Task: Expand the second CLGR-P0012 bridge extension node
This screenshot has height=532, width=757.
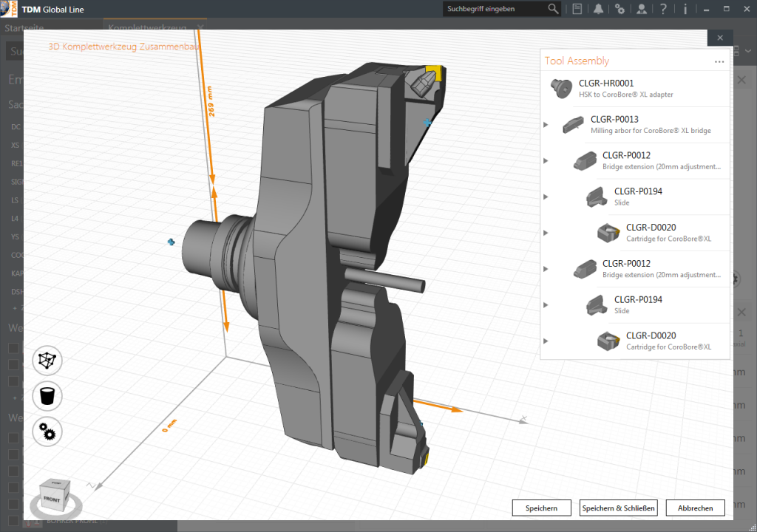Action: [x=546, y=269]
